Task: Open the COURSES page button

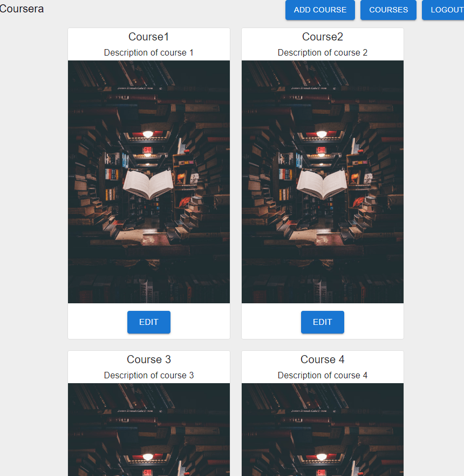Action: [x=388, y=10]
